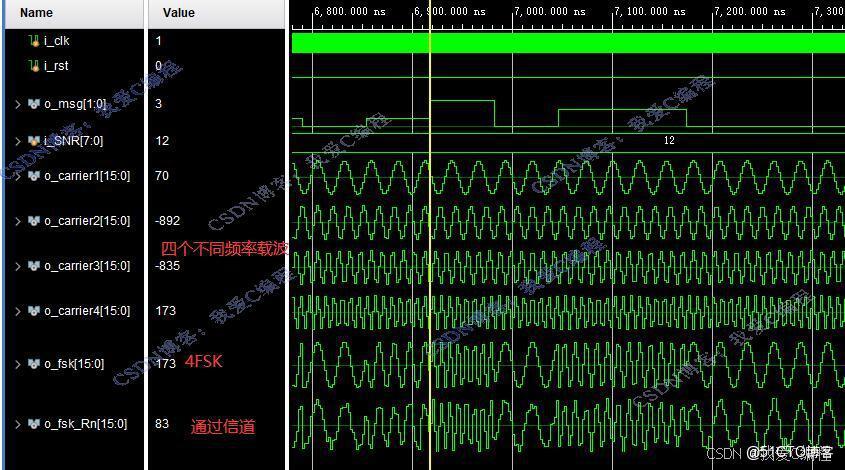Click the o_carrier3[15:0] bus icon
The height and width of the screenshot is (470, 845).
click(34, 266)
